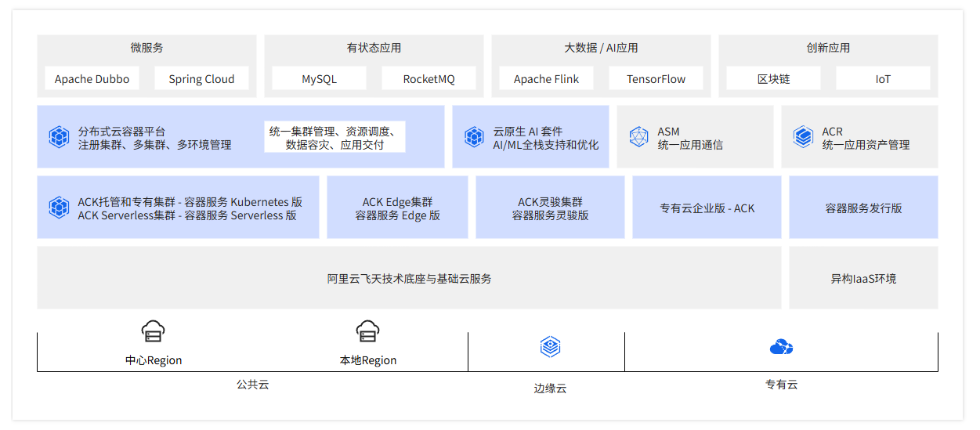Click the 公共云 label

point(252,385)
